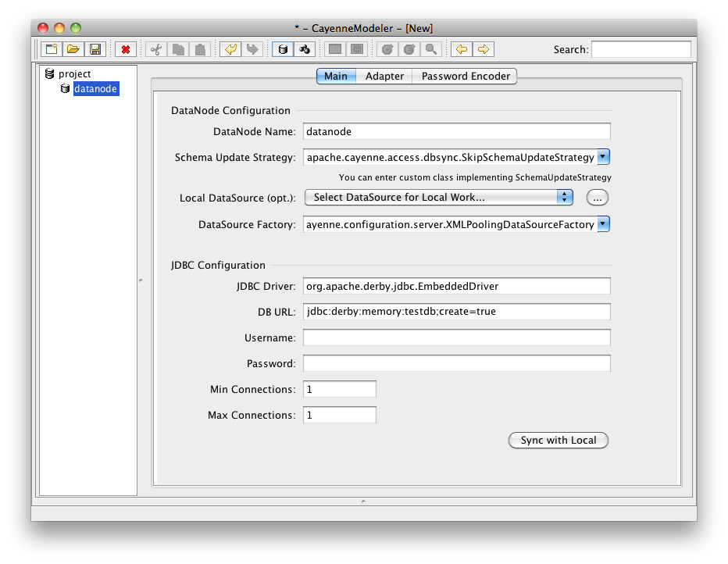Open the DataSource Factory dropdown
This screenshot has height=564, width=728.
603,224
